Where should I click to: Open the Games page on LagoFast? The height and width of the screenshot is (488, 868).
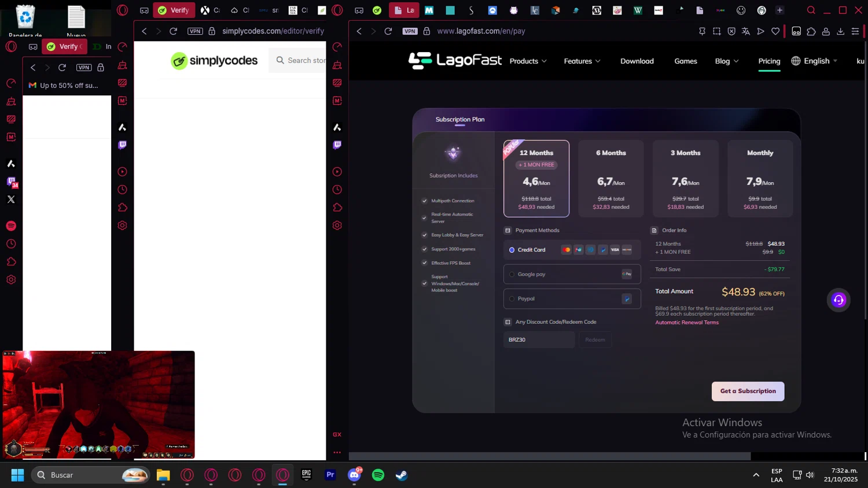pyautogui.click(x=686, y=61)
